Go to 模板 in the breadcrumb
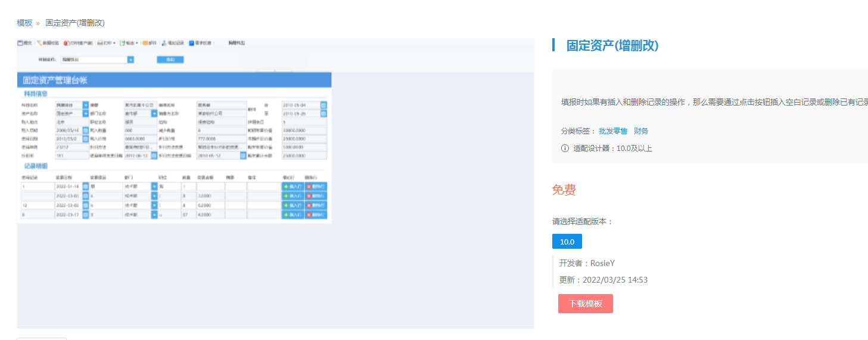Screen dimensions: 868x340 coord(24,23)
